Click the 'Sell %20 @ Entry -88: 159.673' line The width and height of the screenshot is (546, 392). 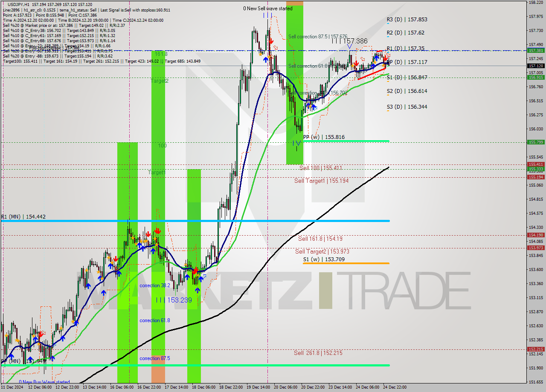(x=58, y=56)
